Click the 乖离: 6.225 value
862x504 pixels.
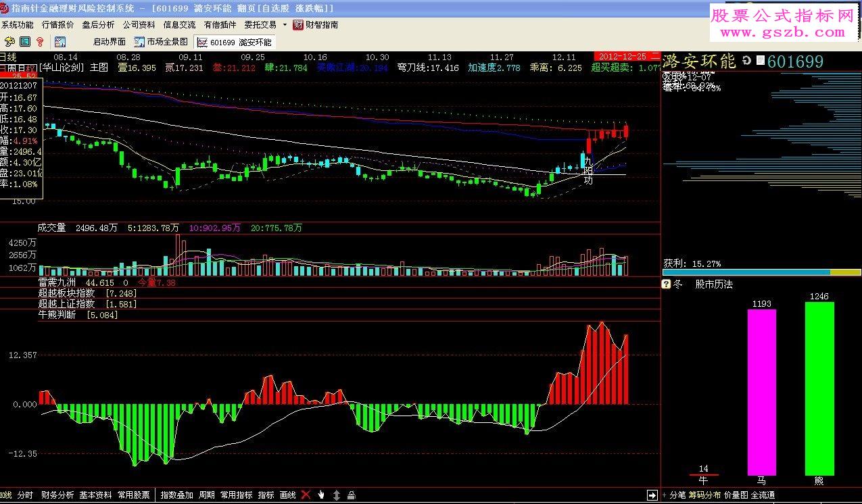click(556, 68)
